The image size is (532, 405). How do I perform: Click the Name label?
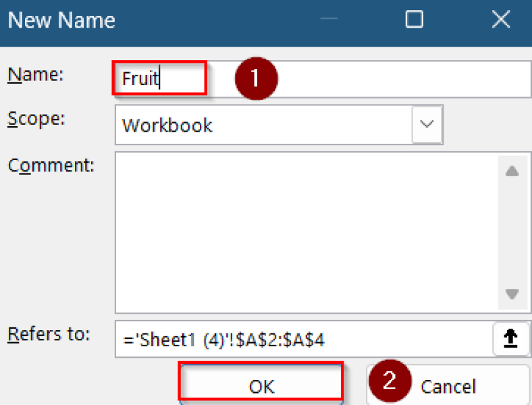click(x=35, y=75)
